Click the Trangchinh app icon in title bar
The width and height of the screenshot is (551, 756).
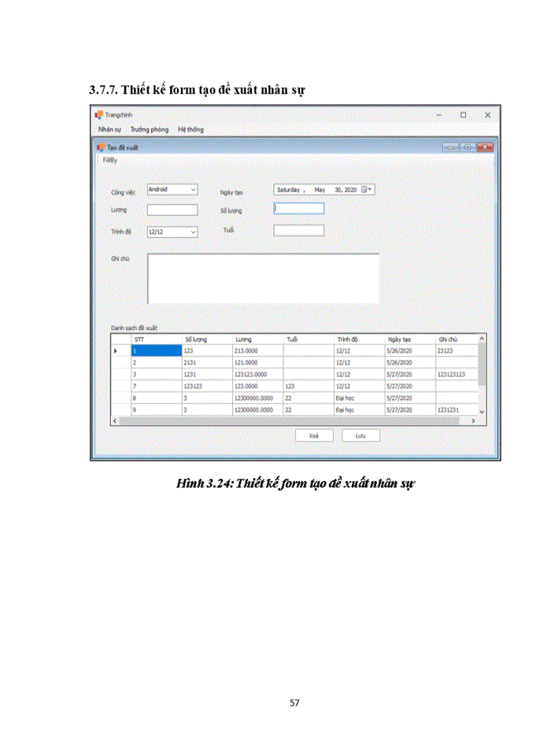pos(98,115)
